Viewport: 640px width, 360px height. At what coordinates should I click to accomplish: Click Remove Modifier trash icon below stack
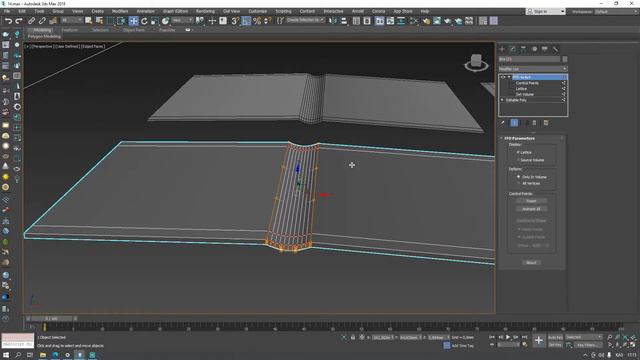point(534,123)
